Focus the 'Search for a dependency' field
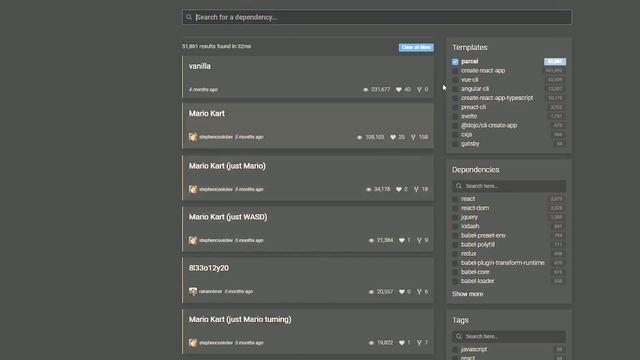640x360 pixels. 377,17
